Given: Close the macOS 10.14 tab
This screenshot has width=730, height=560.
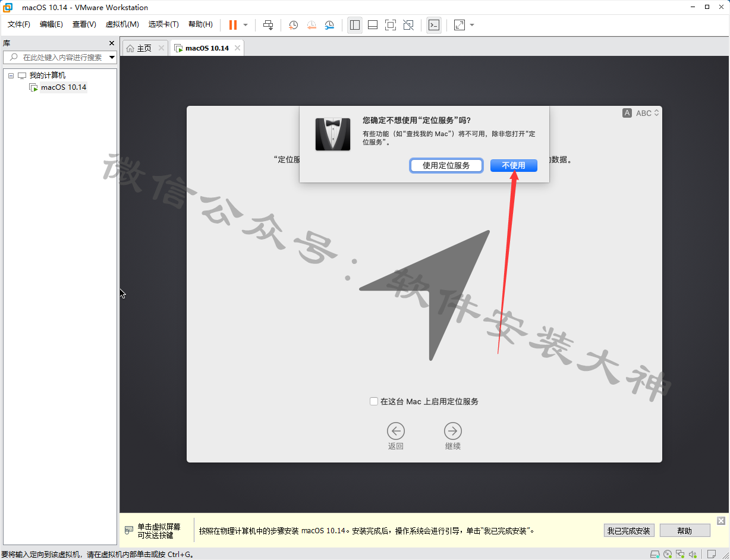Looking at the screenshot, I should pyautogui.click(x=237, y=48).
